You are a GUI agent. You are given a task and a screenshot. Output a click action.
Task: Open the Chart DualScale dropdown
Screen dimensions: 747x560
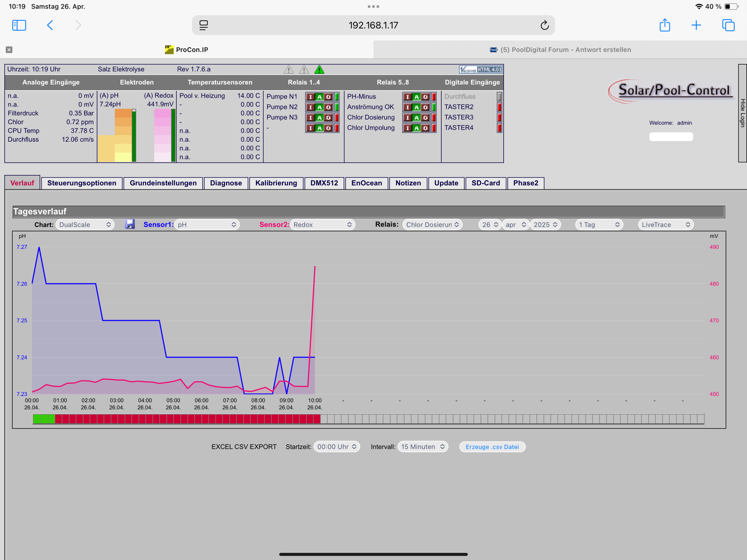click(85, 225)
